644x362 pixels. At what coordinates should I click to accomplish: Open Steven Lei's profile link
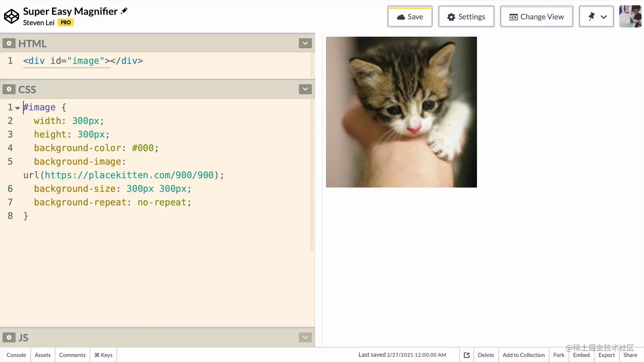pyautogui.click(x=39, y=23)
